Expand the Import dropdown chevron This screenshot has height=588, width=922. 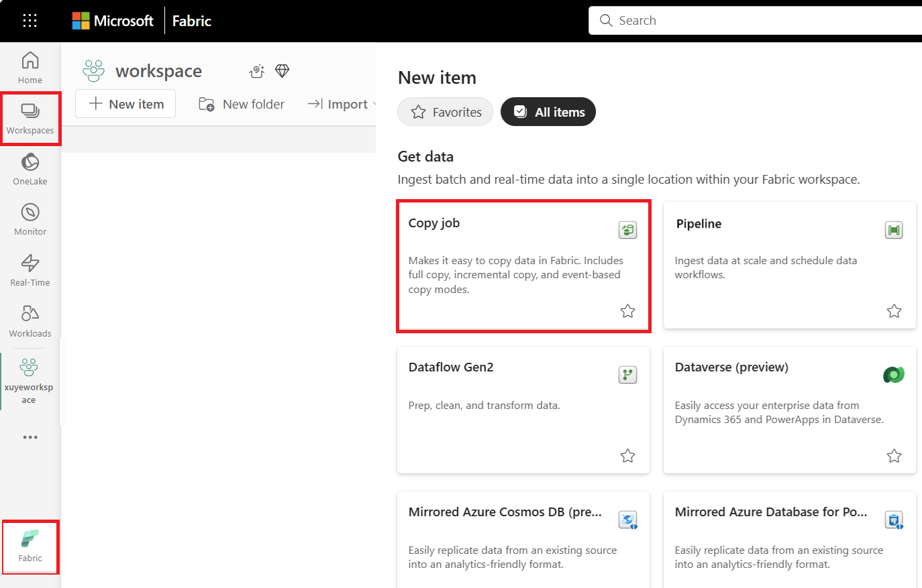click(374, 105)
